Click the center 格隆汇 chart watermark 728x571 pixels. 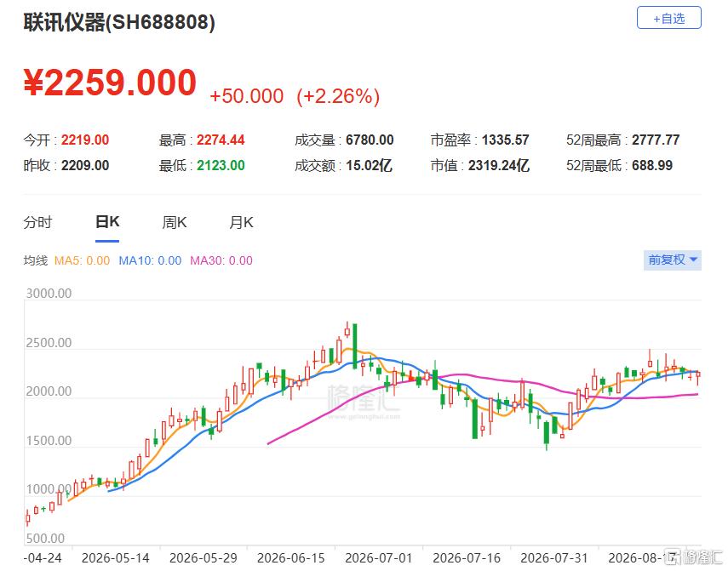[x=363, y=400]
